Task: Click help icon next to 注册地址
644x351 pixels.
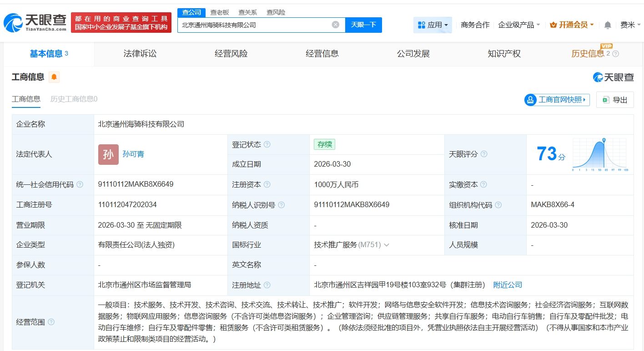Action: point(267,285)
